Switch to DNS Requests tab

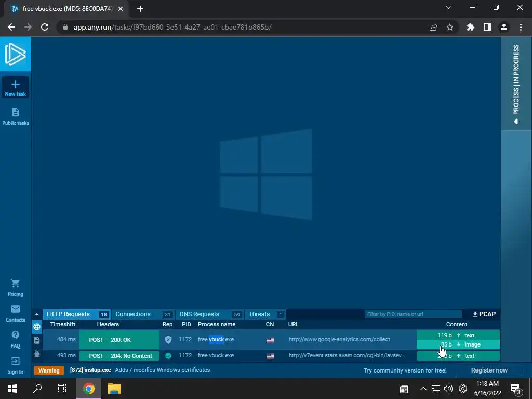210,314
